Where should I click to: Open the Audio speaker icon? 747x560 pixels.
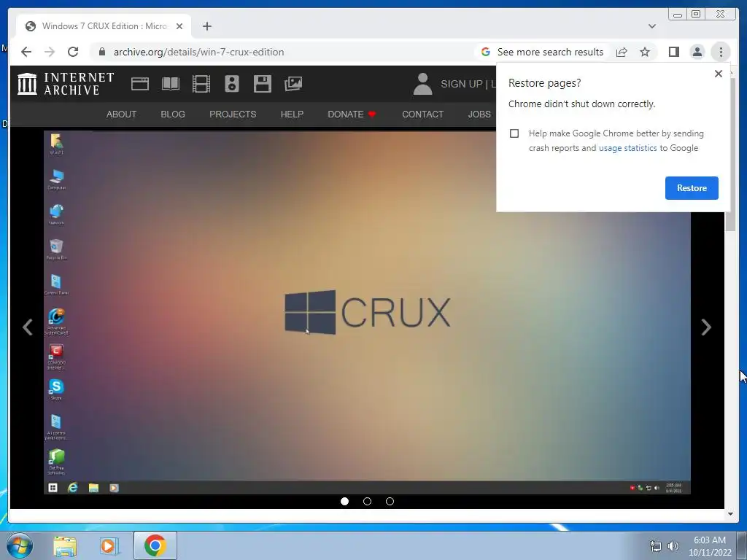232,84
